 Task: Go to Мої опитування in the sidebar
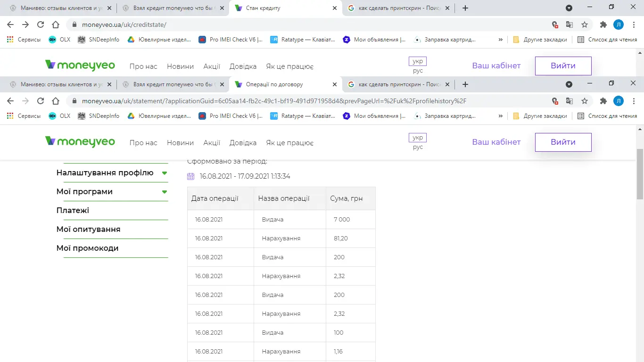coord(89,230)
